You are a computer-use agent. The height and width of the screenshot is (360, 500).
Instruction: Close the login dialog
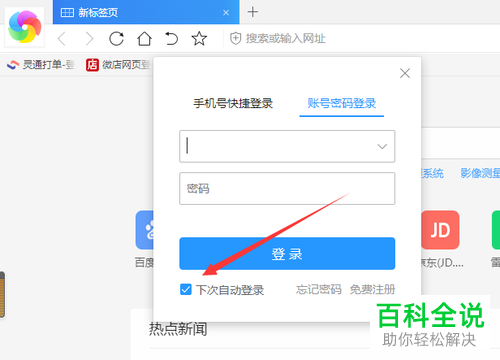pos(405,73)
